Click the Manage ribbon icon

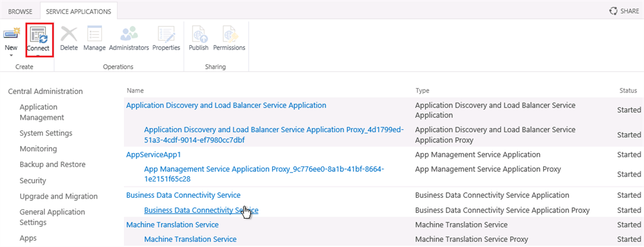pyautogui.click(x=94, y=34)
